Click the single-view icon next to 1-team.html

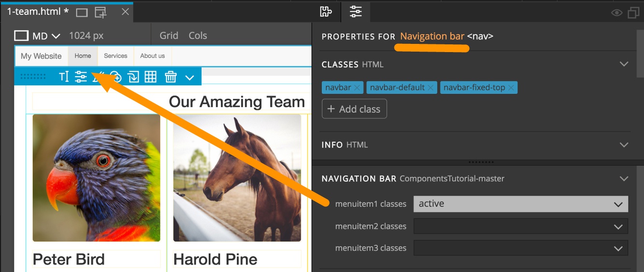(82, 13)
